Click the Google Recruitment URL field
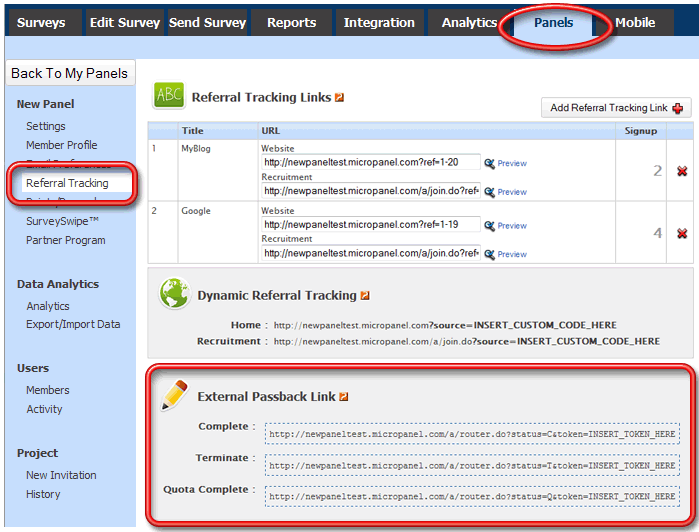Screen dimensions: 699x532 tap(371, 253)
